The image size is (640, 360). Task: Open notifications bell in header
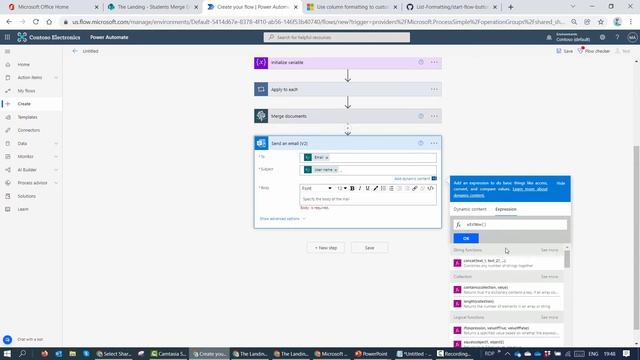(549, 37)
